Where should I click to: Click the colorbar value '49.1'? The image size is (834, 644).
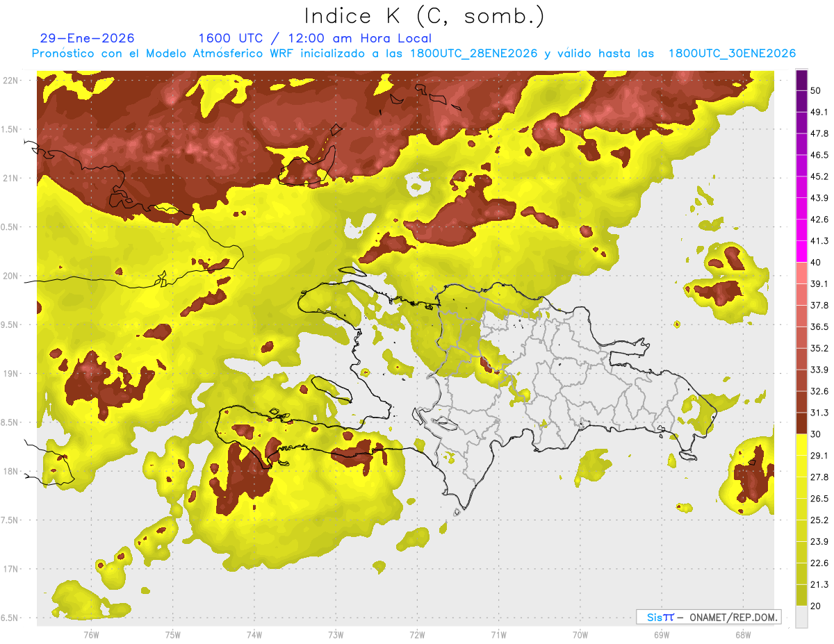(x=819, y=112)
